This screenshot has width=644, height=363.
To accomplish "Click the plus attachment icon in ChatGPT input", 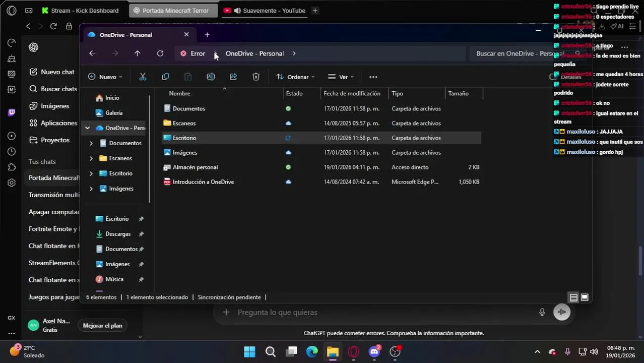I will (x=226, y=312).
